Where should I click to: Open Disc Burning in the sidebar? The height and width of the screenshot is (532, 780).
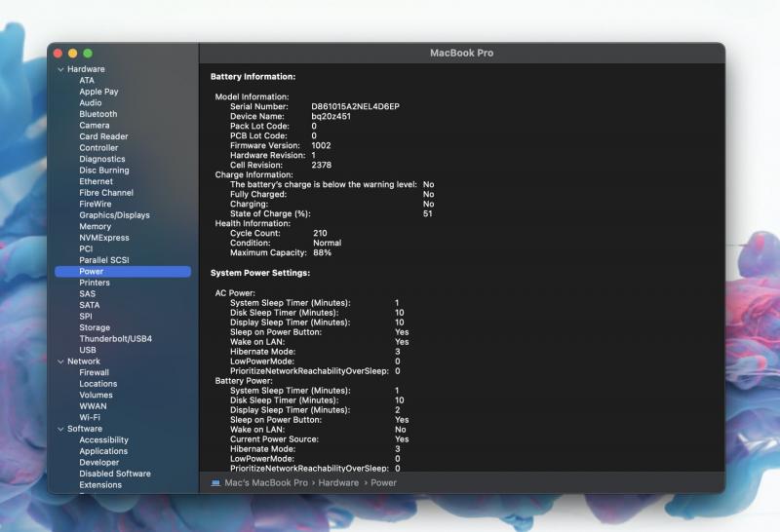coord(104,171)
